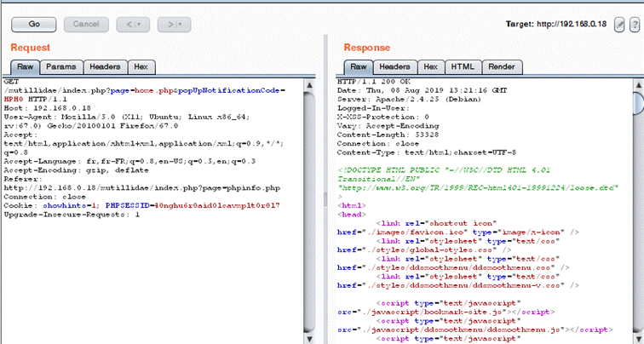Show the Request Hex tab

(141, 66)
